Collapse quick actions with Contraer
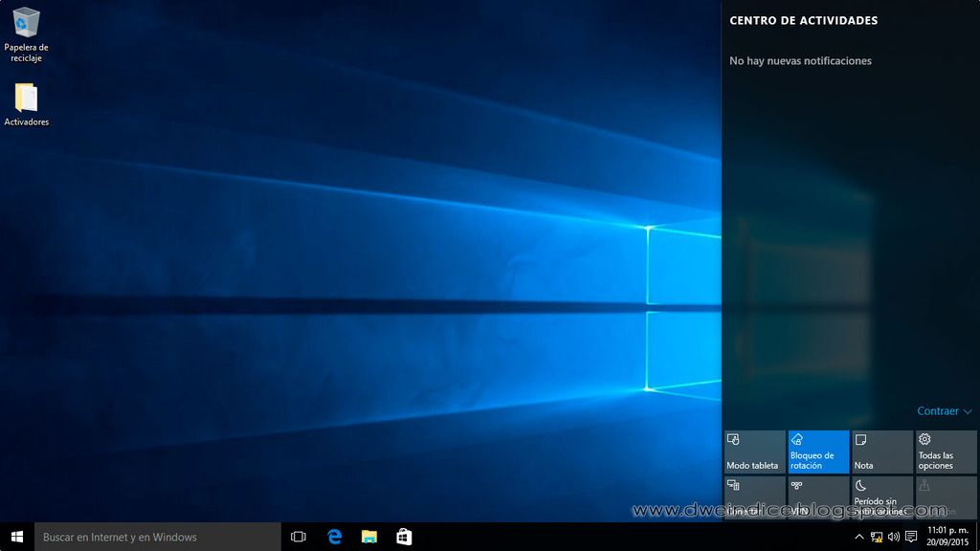The image size is (980, 551). click(x=944, y=411)
